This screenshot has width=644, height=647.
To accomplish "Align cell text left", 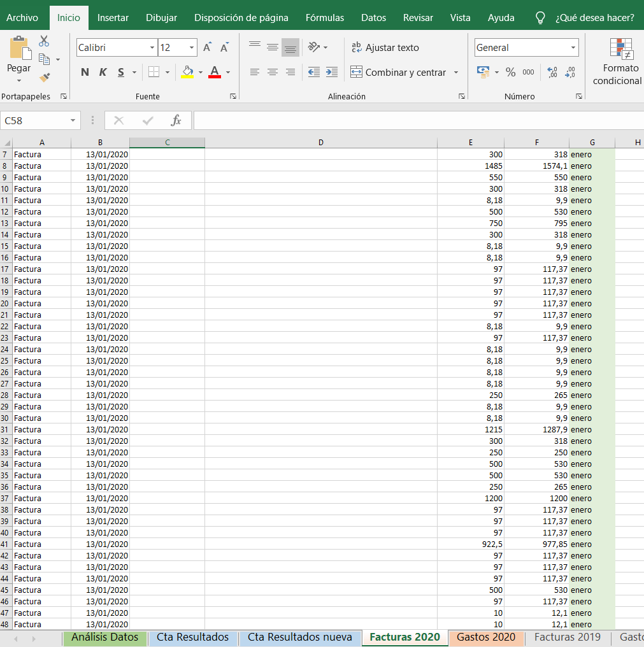I will tap(255, 72).
